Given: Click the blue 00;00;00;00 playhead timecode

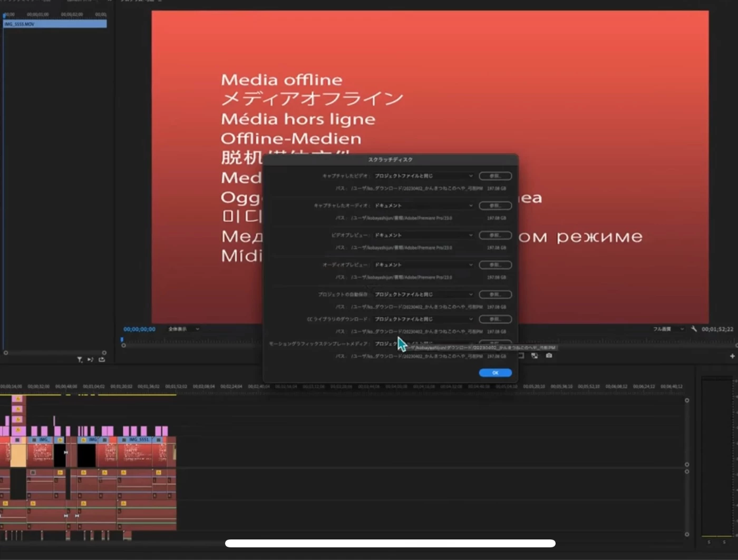Looking at the screenshot, I should 140,329.
